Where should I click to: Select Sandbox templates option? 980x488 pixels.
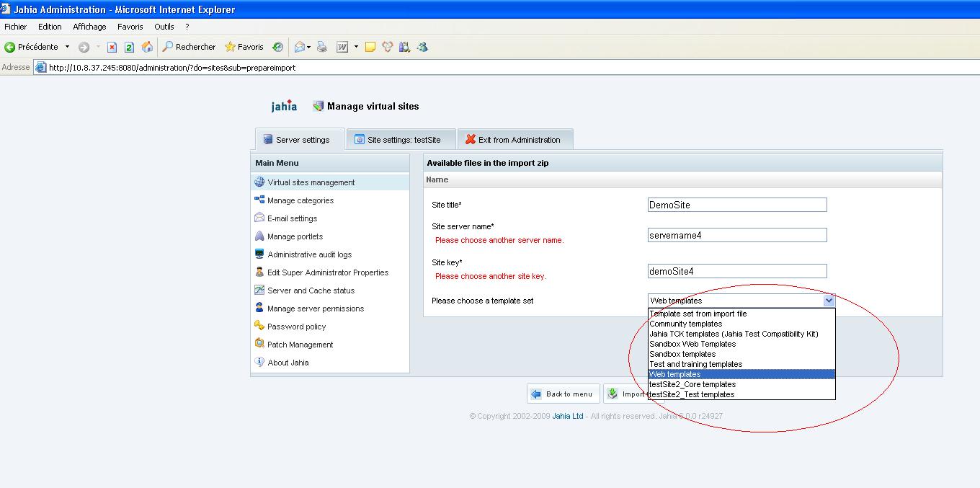click(x=741, y=354)
